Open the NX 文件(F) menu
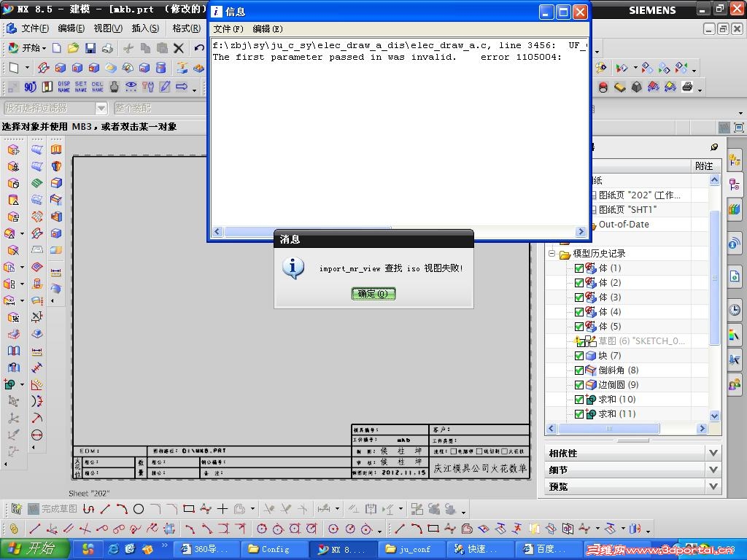Image resolution: width=747 pixels, height=560 pixels. [x=34, y=28]
